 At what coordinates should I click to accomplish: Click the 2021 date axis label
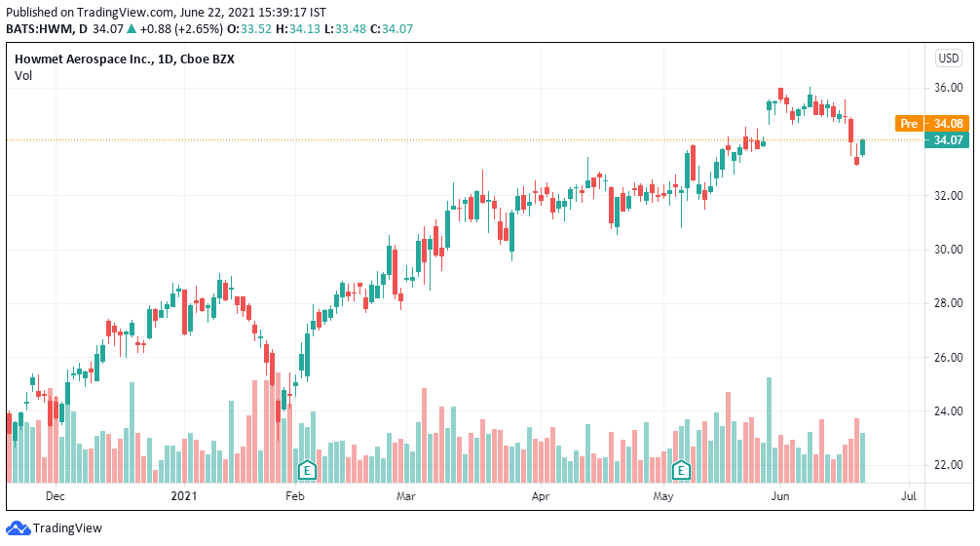pyautogui.click(x=184, y=496)
